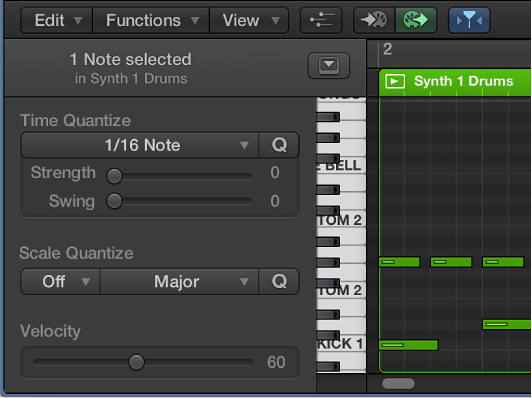Toggle the green MIDI Out button

(x=416, y=20)
